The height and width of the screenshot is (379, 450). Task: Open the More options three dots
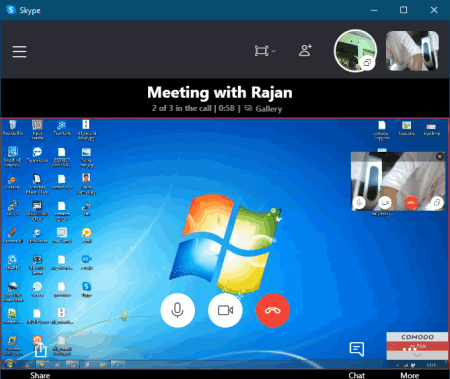point(410,349)
